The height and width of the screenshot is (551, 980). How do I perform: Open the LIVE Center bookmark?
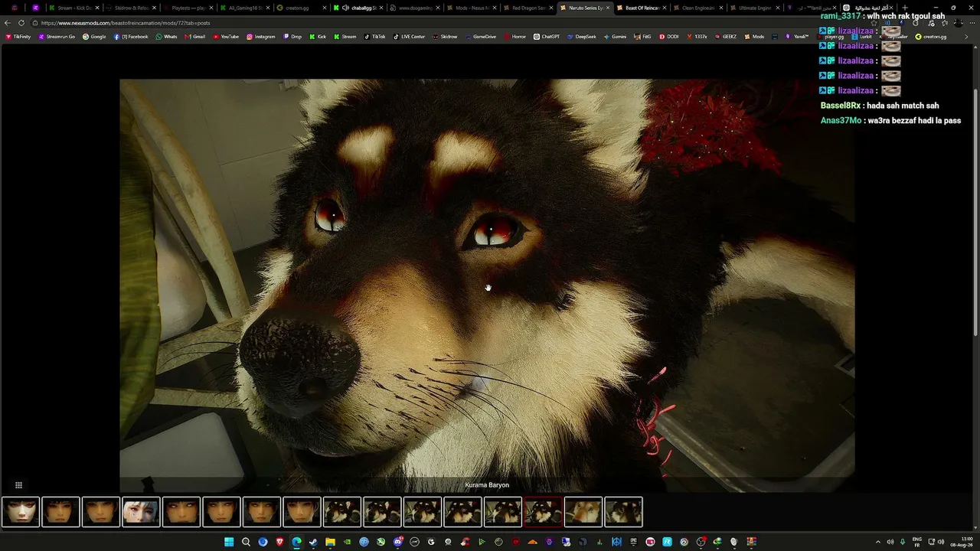409,37
